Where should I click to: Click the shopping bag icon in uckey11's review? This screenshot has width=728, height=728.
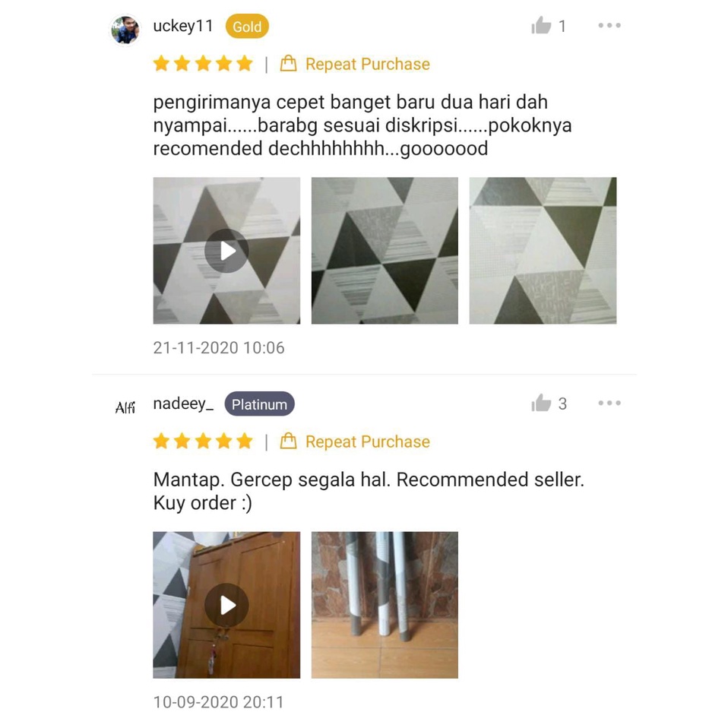click(x=288, y=63)
